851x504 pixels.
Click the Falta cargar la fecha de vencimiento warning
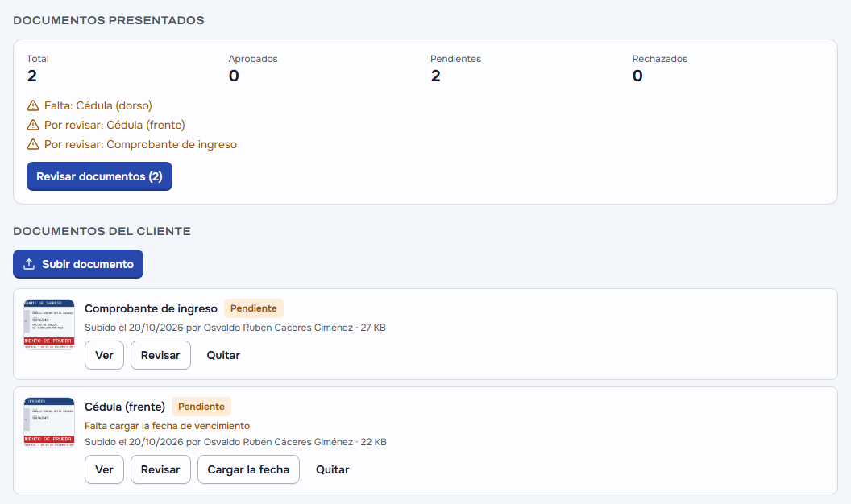(167, 426)
